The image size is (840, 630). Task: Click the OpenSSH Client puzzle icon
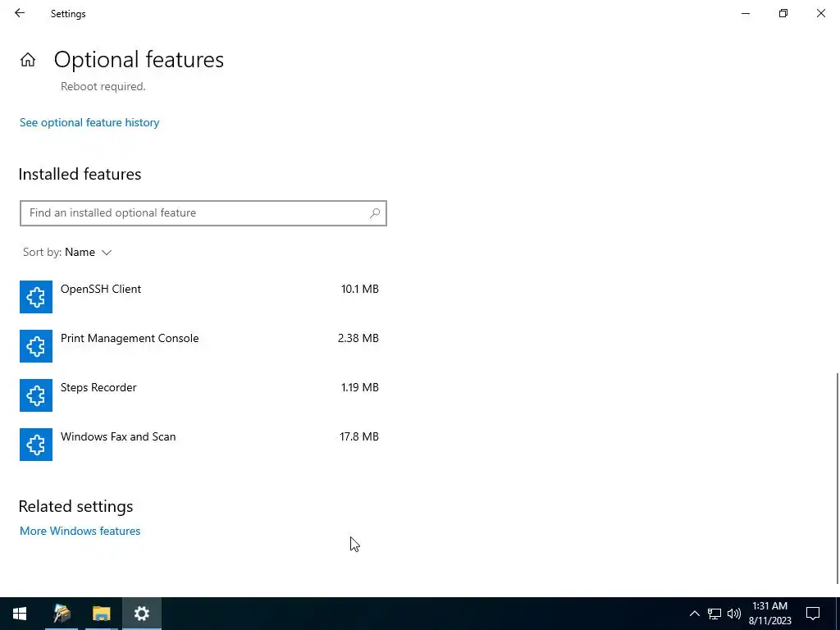[x=36, y=297]
